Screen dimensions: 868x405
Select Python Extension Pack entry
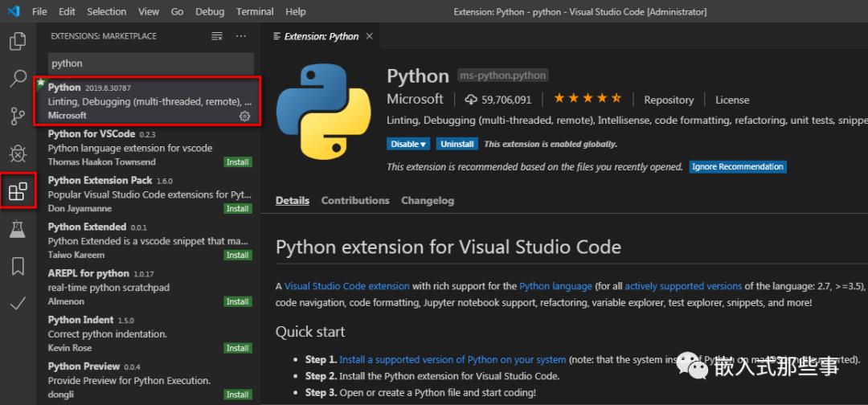coord(147,194)
